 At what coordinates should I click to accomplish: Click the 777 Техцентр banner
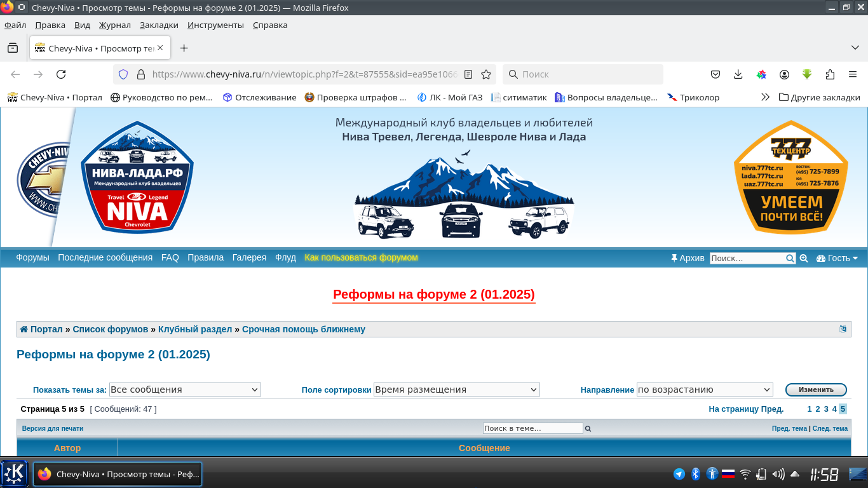(x=791, y=177)
